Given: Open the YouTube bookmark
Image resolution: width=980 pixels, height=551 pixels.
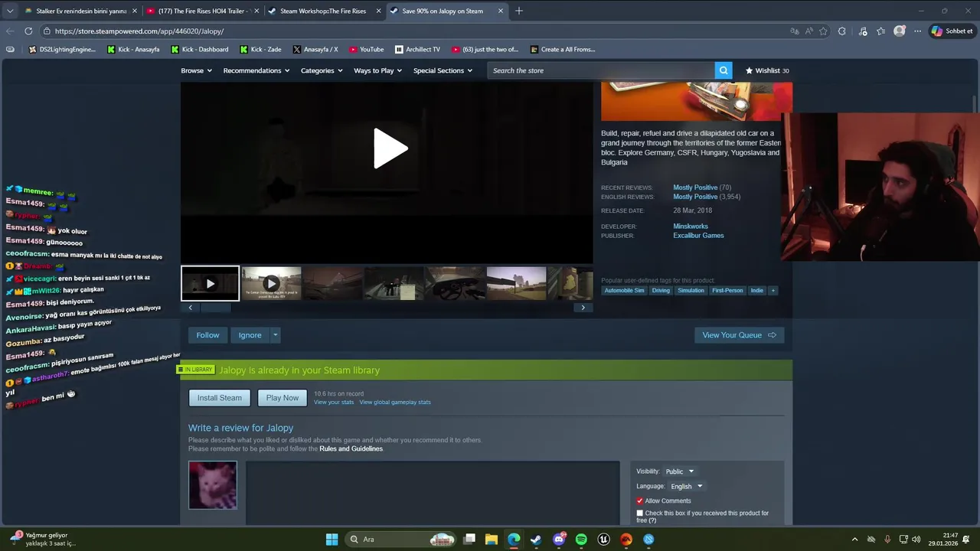Looking at the screenshot, I should click(366, 49).
